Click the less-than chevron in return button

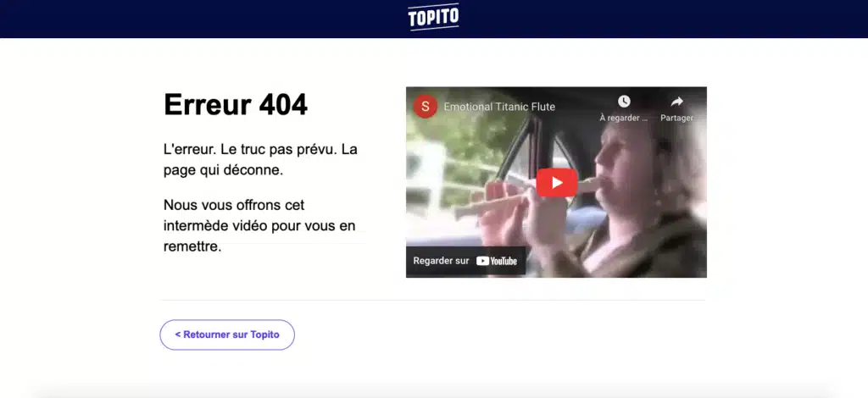tap(178, 334)
